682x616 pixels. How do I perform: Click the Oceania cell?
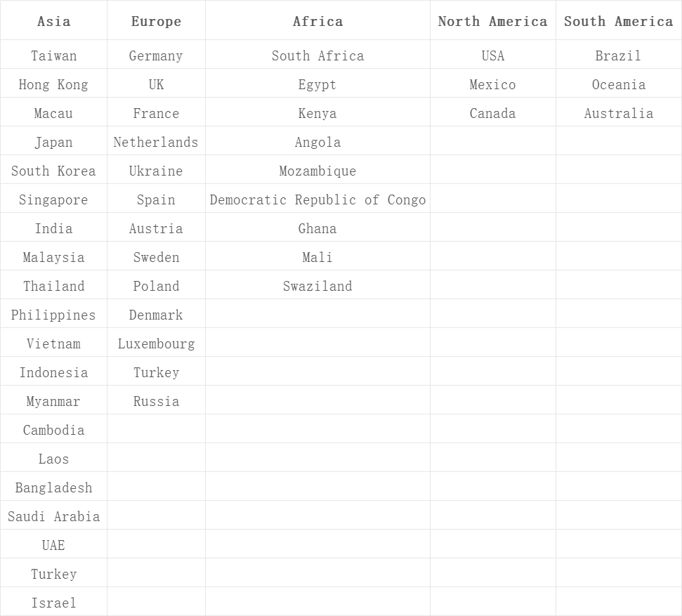618,84
